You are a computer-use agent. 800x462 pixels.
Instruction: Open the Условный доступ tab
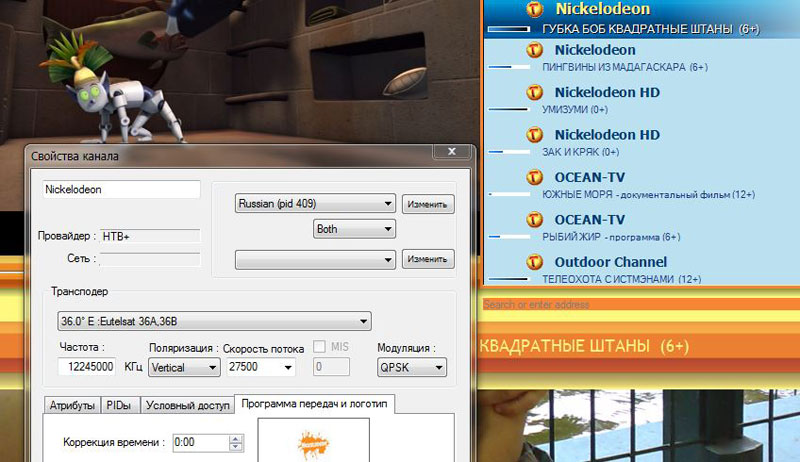coord(186,405)
